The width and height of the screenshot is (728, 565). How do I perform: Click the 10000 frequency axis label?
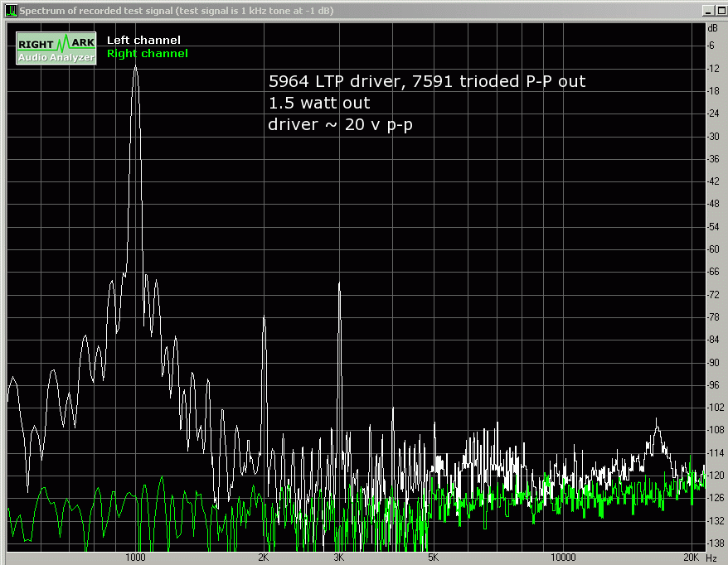click(x=563, y=558)
